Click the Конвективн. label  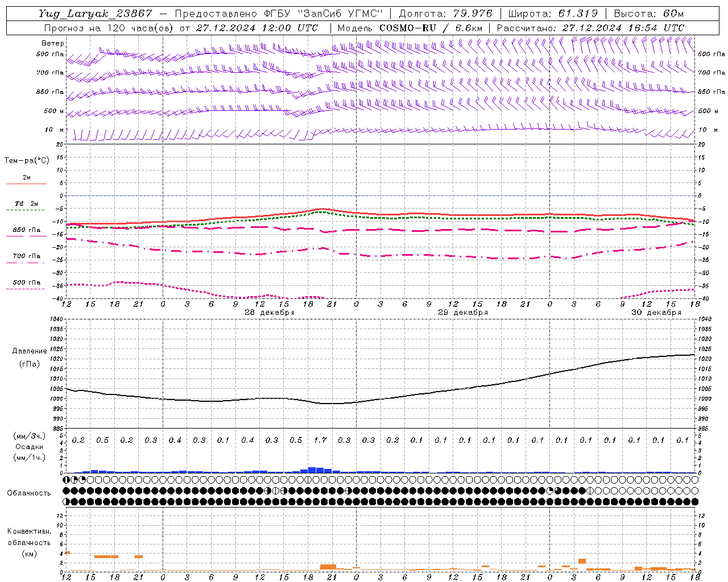(30, 531)
